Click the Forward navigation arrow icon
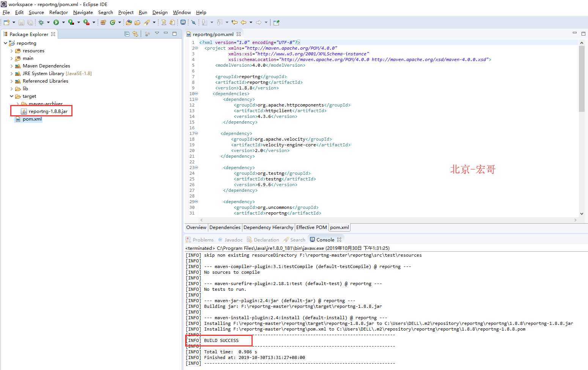 259,22
